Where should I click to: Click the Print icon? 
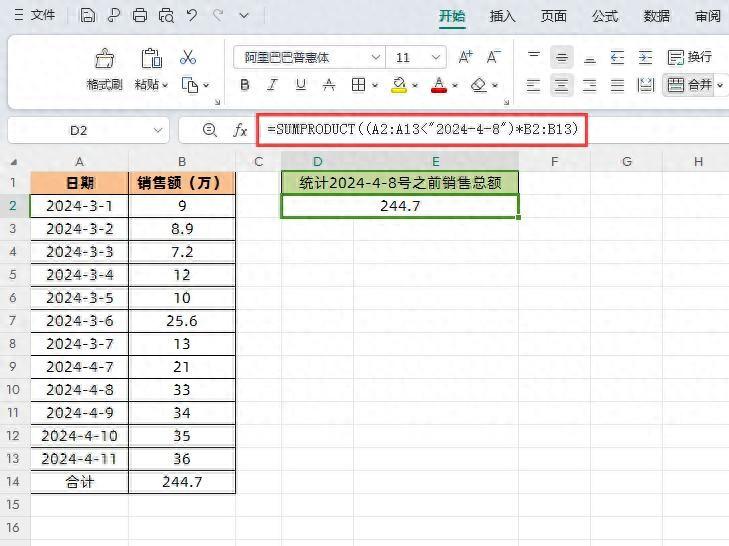pos(139,15)
